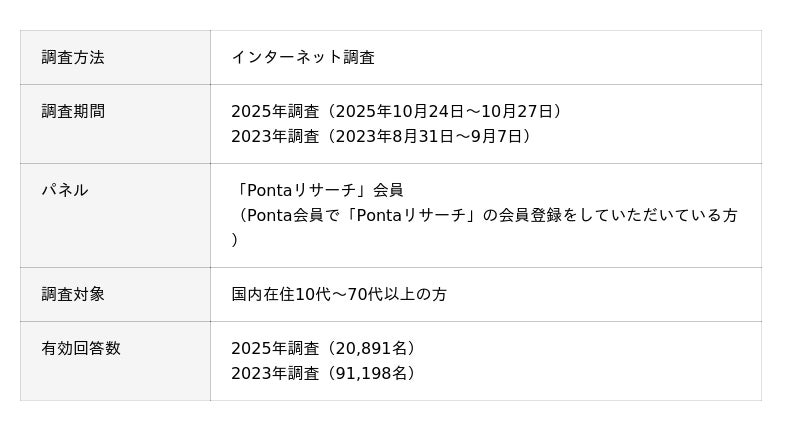
Task: Click 2023年調査 in the 調査期間 row
Action: click(275, 136)
